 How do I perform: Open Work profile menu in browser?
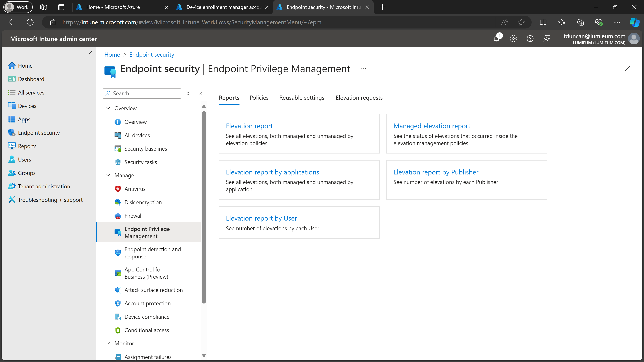(18, 7)
